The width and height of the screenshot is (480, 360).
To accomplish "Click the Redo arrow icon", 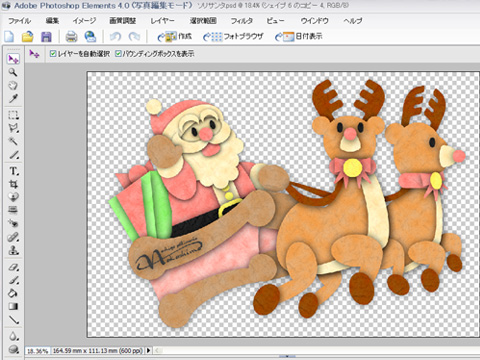I will point(134,36).
